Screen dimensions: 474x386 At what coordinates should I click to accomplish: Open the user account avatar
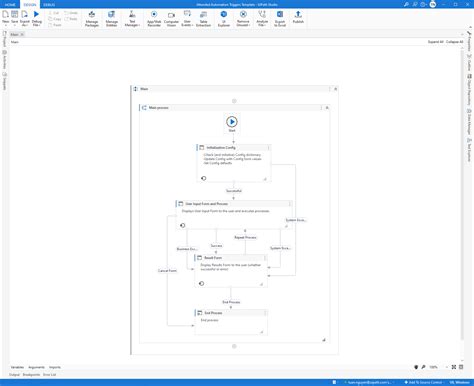433,4
